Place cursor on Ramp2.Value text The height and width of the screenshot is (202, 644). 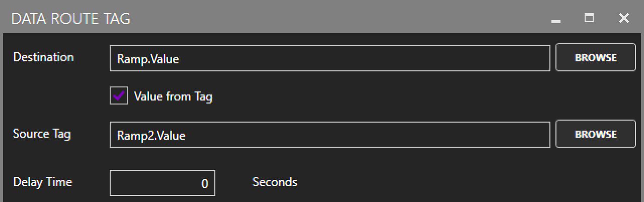[151, 136]
